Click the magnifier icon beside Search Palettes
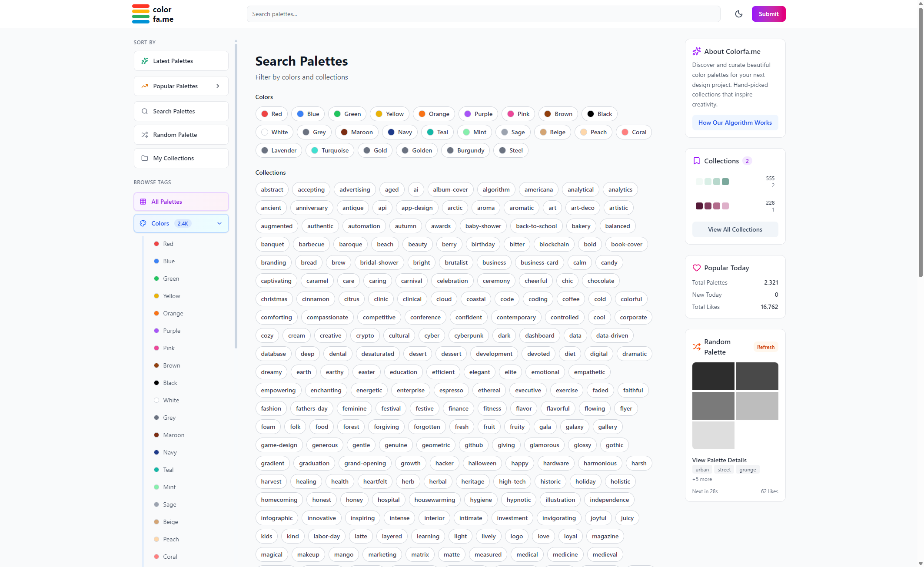Image resolution: width=924 pixels, height=567 pixels. (145, 111)
